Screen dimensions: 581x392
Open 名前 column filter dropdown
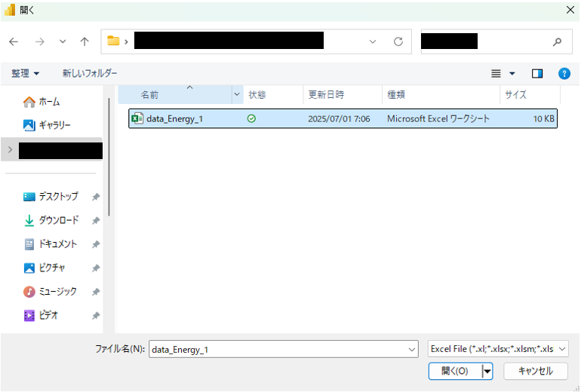pos(237,94)
